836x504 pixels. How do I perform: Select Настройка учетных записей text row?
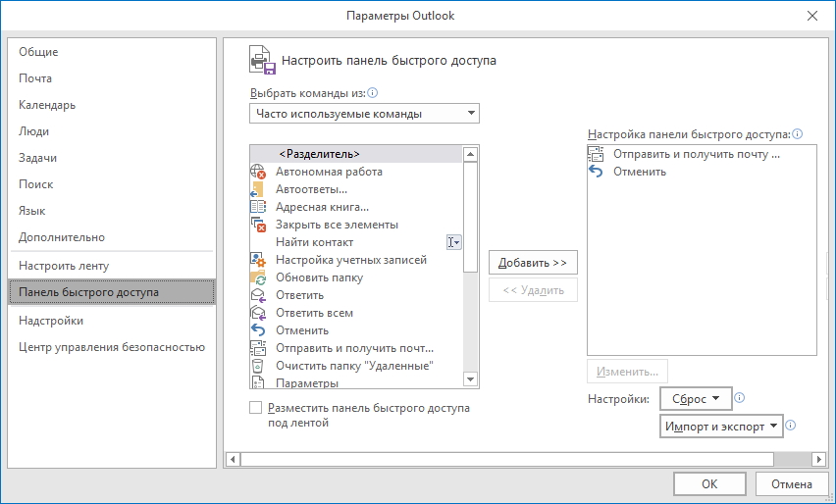coord(351,260)
